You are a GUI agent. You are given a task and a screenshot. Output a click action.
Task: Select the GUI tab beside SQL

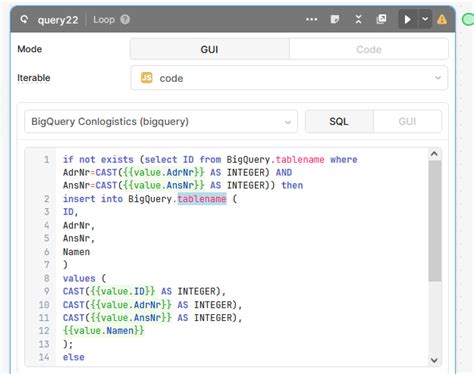pos(407,122)
